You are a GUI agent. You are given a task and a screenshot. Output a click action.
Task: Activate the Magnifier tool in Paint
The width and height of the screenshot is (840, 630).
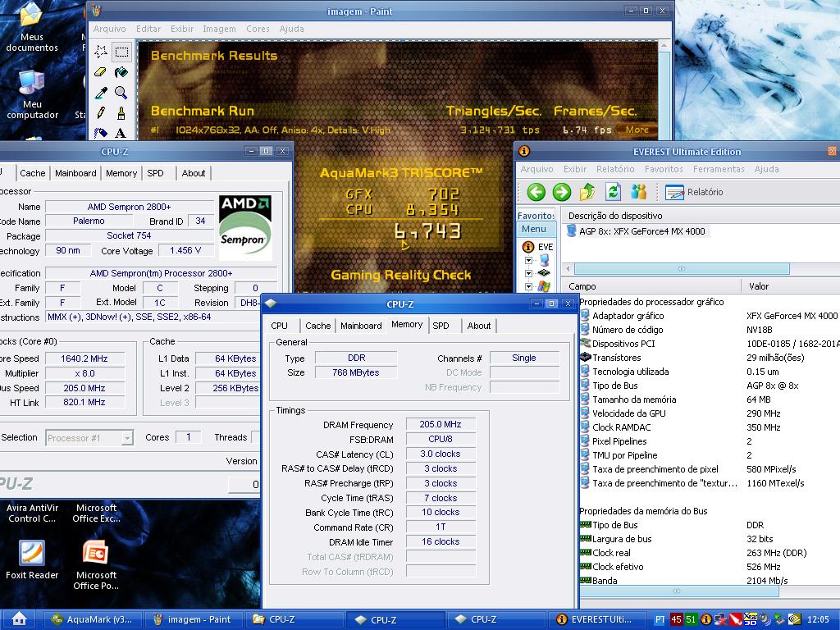click(x=121, y=93)
